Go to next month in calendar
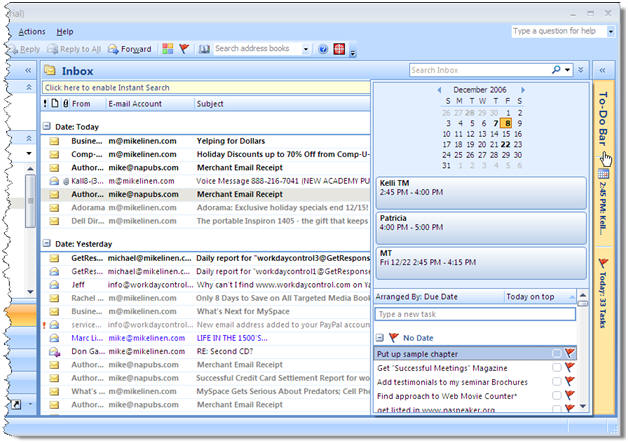 (x=522, y=90)
